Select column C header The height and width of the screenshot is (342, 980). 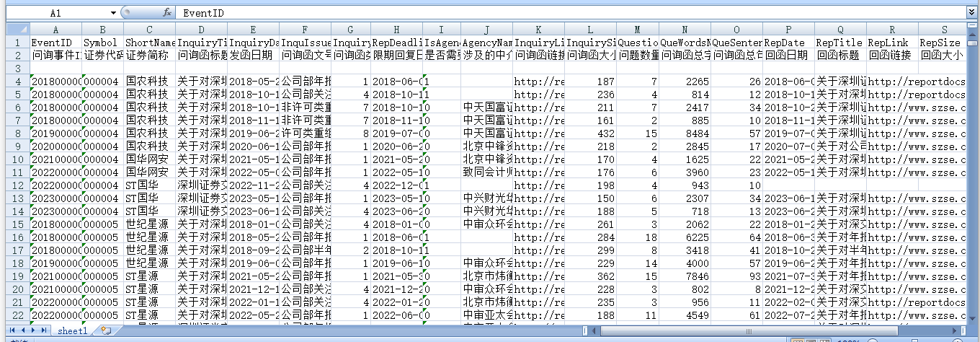[149, 30]
